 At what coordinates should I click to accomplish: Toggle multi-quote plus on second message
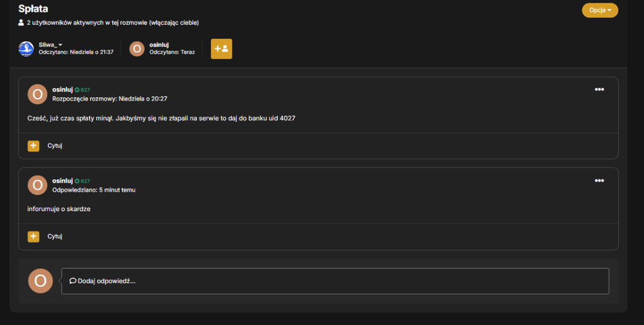click(x=33, y=237)
